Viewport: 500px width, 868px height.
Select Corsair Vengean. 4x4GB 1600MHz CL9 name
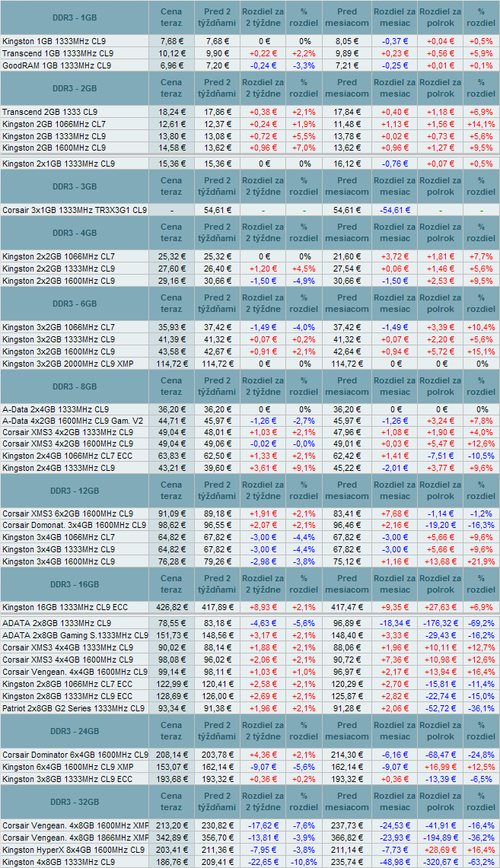click(x=75, y=672)
